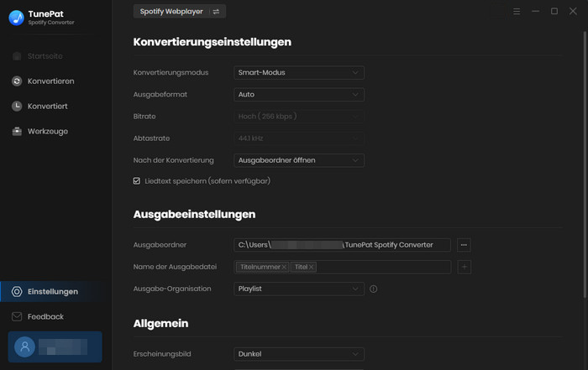Click the user avatar icon
Viewport: 588px width, 370px height.
(24, 347)
